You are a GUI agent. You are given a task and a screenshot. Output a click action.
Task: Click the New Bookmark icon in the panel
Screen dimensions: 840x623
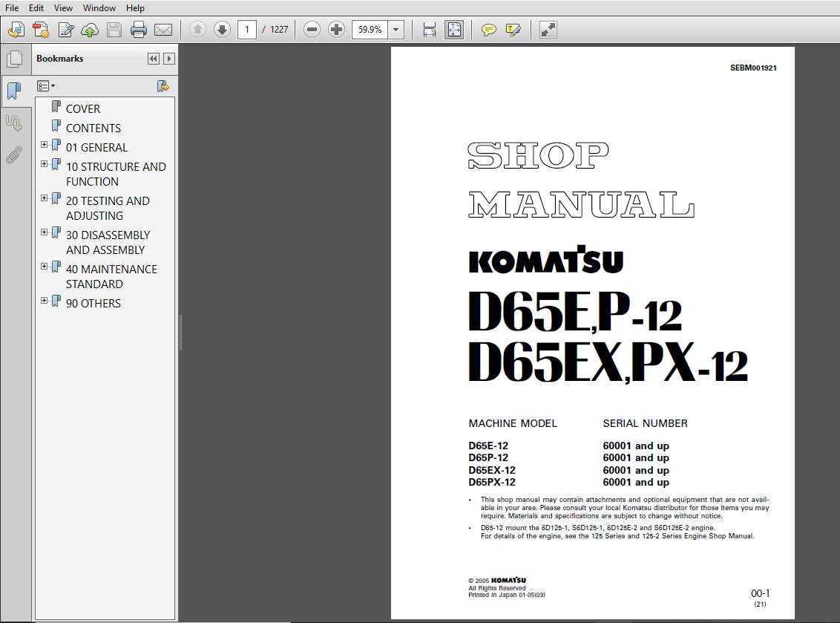pos(163,86)
